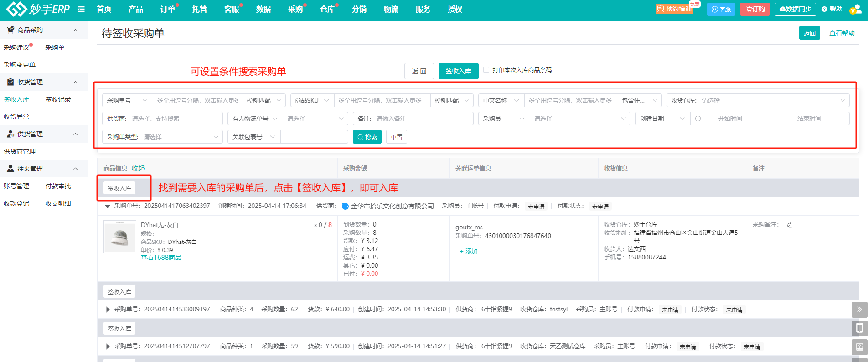Open the 首页 top menu
Viewport: 868px width, 362px height.
tap(104, 9)
